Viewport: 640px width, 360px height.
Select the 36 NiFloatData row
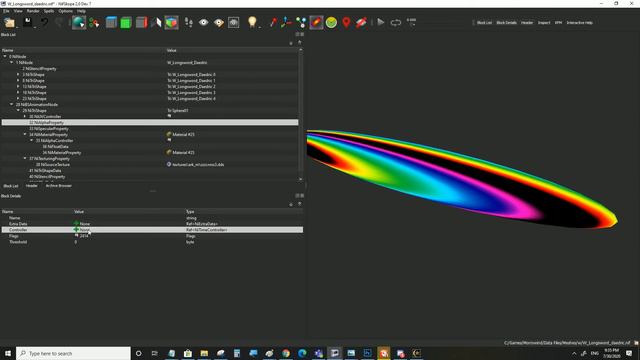(150, 147)
